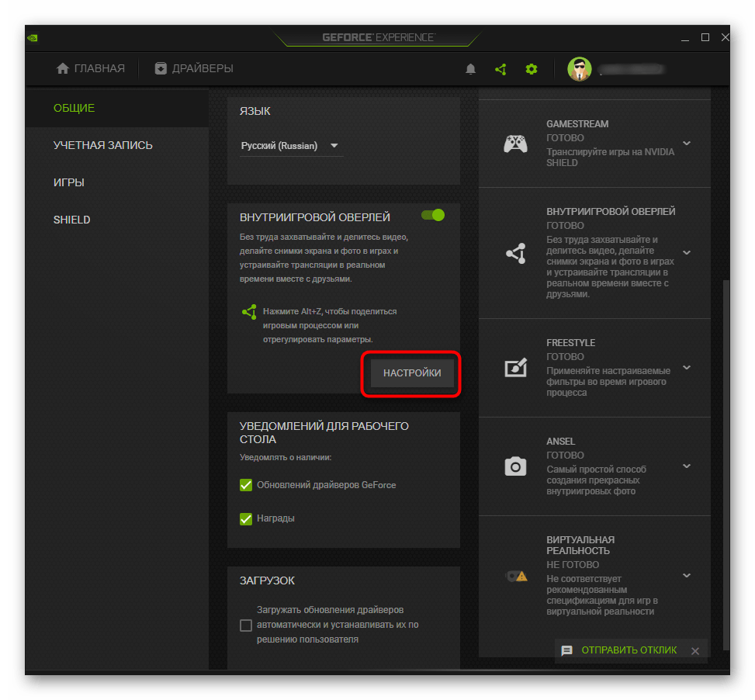
Task: Enable automatic driver update downloads checkbox
Action: 246,625
